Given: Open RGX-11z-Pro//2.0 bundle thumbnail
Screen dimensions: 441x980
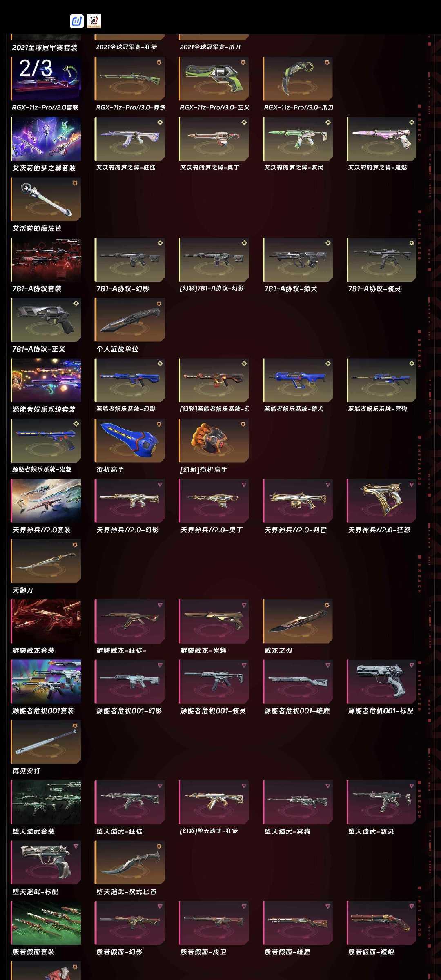Looking at the screenshot, I should click(x=46, y=79).
